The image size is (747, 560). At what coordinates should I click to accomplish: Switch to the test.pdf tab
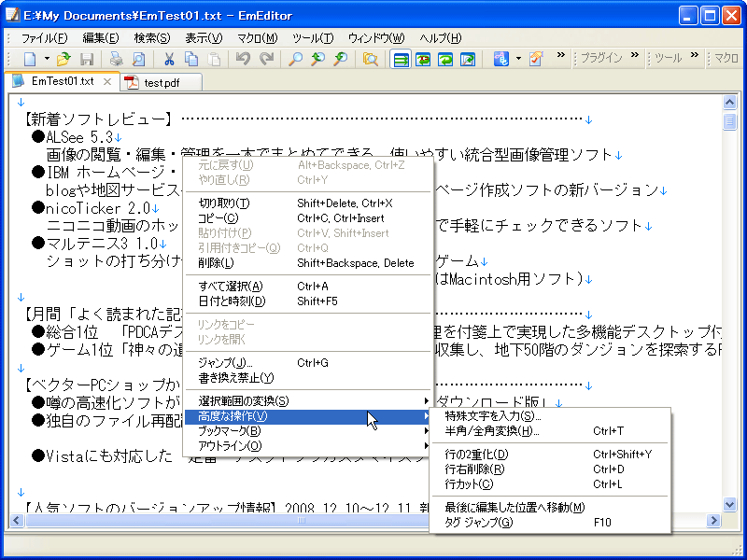162,83
